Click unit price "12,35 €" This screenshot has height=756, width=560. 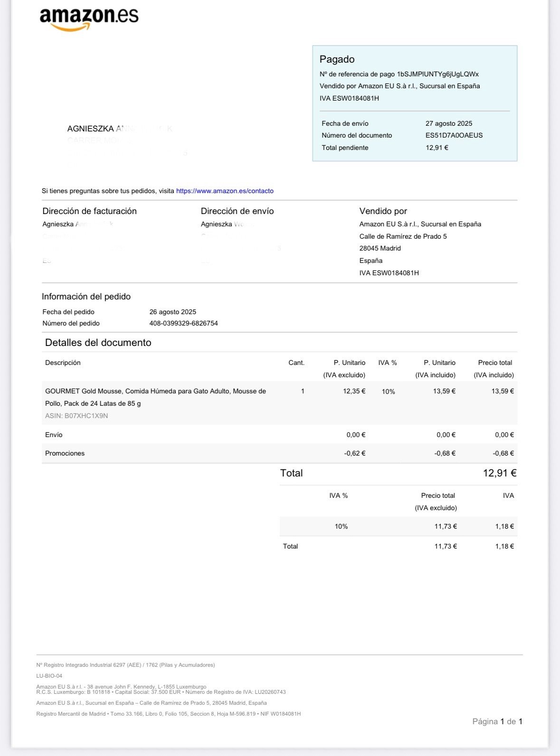click(354, 391)
